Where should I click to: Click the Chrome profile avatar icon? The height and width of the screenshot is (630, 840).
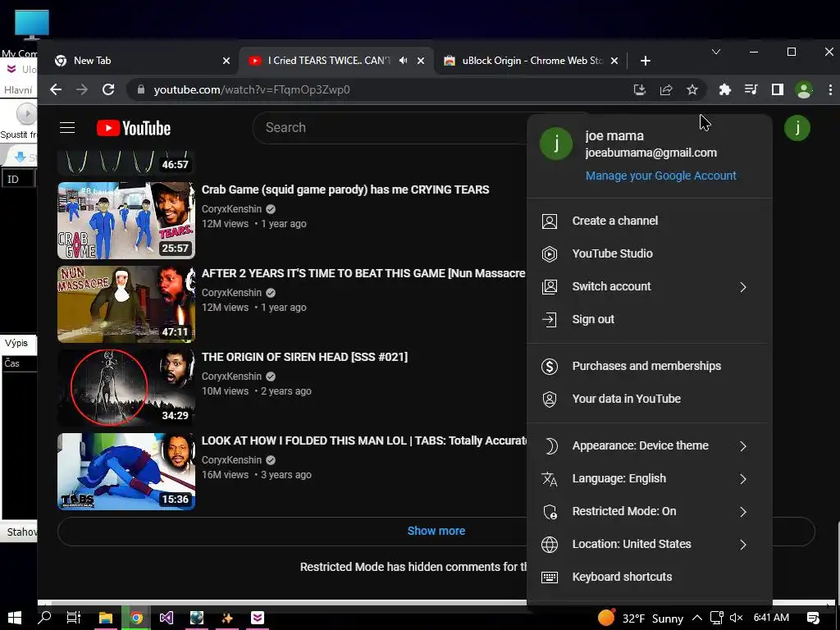[x=804, y=89]
